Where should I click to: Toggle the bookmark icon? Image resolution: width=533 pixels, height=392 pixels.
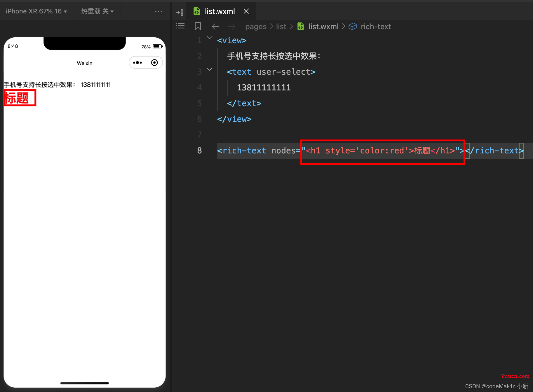point(198,27)
